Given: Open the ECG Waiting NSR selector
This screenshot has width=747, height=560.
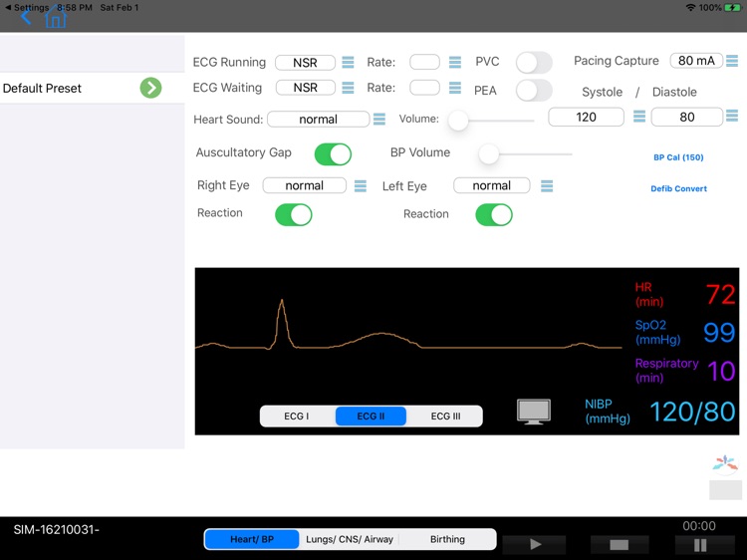Looking at the screenshot, I should (x=305, y=88).
